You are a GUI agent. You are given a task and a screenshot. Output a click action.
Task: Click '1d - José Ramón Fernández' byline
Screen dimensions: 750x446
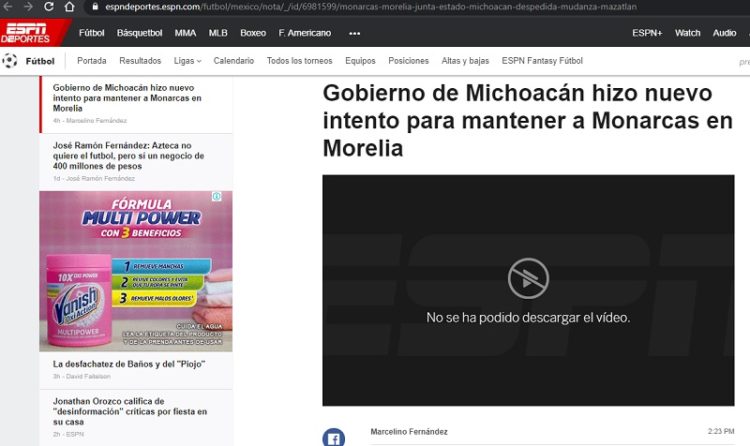point(94,178)
